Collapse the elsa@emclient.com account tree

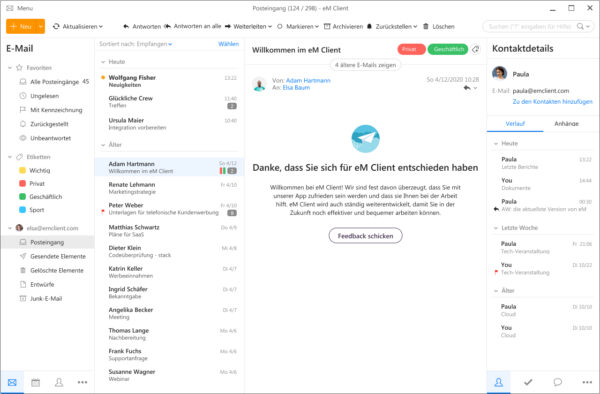(x=10, y=228)
